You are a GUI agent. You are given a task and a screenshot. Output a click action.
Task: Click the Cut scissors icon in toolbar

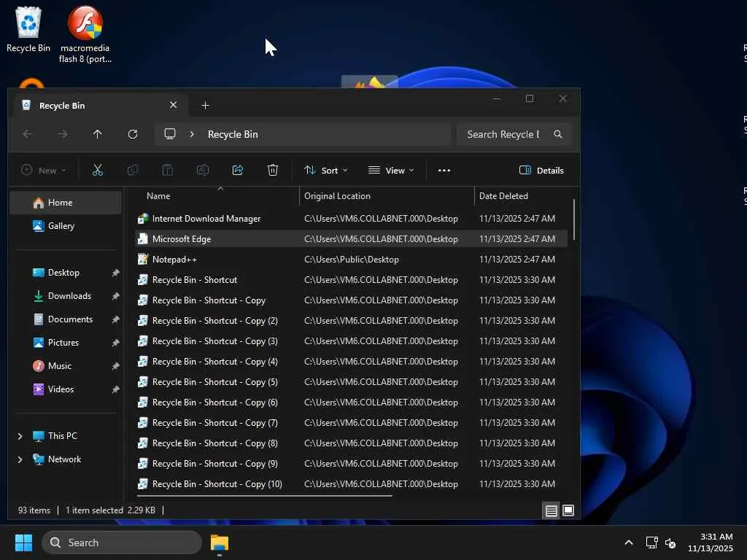(98, 170)
